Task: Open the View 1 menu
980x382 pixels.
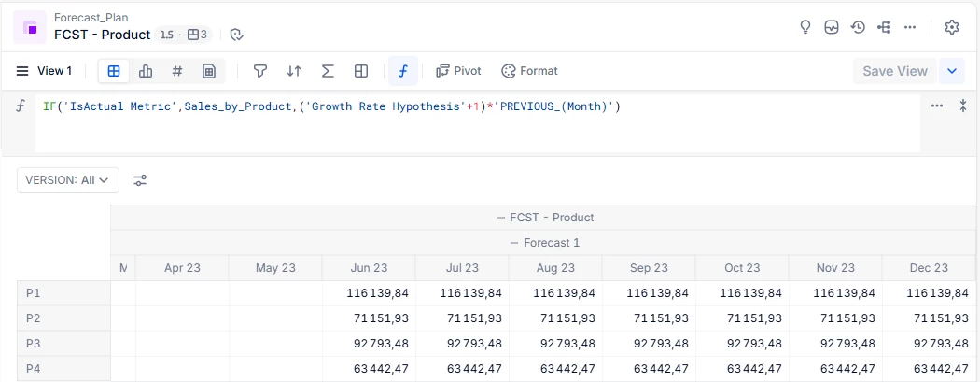Action: pos(45,71)
